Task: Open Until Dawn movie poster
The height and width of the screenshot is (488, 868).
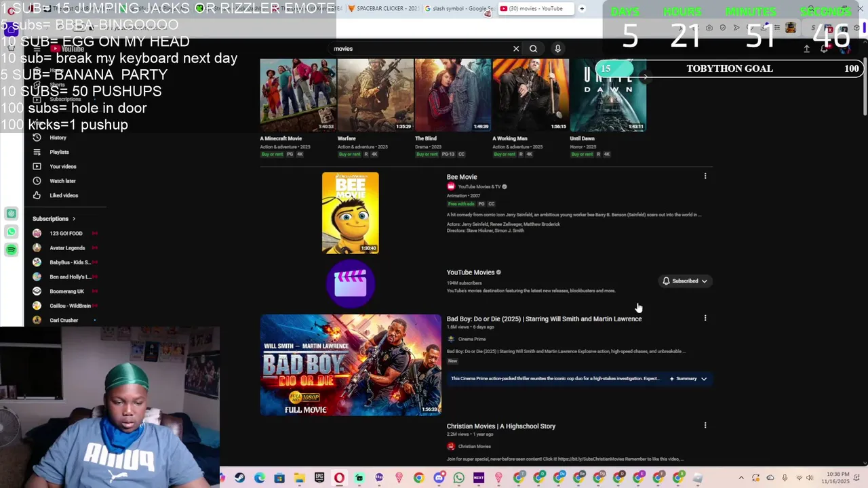Action: tap(608, 95)
